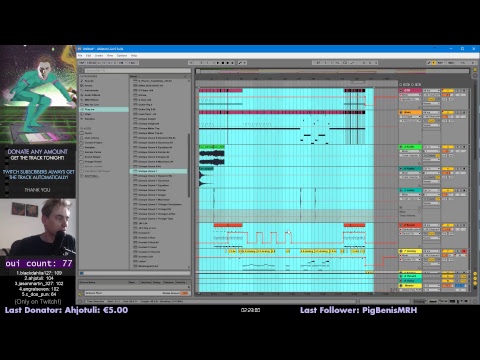Open orange track 2 input type dropdown
Image resolution: width=480 pixels, height=360 pixels.
click(x=431, y=113)
